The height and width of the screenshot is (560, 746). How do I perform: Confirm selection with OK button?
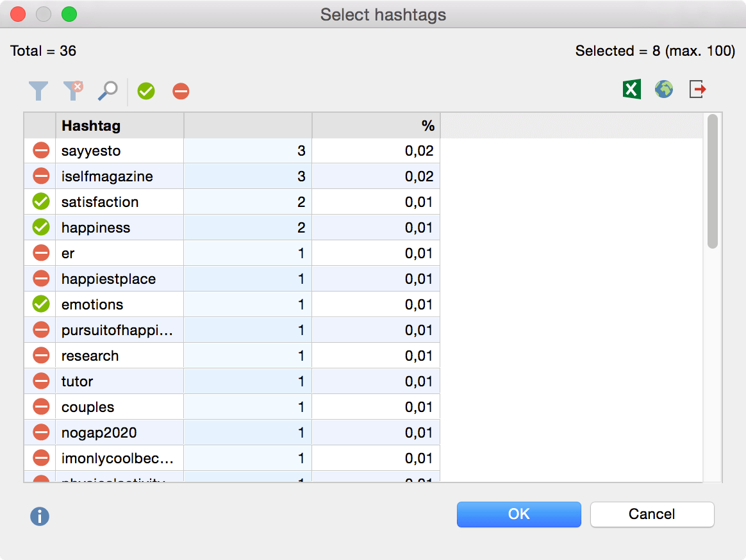(518, 514)
